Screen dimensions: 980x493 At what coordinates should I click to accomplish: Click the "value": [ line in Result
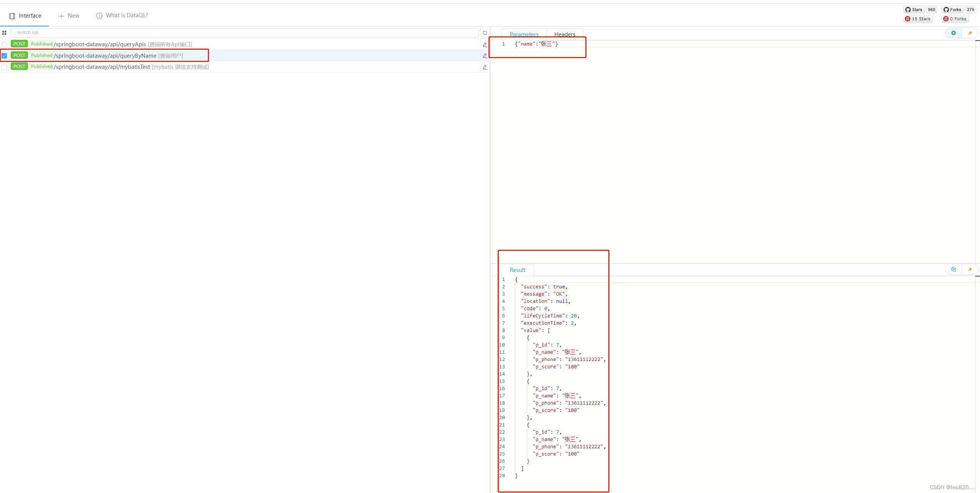pyautogui.click(x=535, y=330)
